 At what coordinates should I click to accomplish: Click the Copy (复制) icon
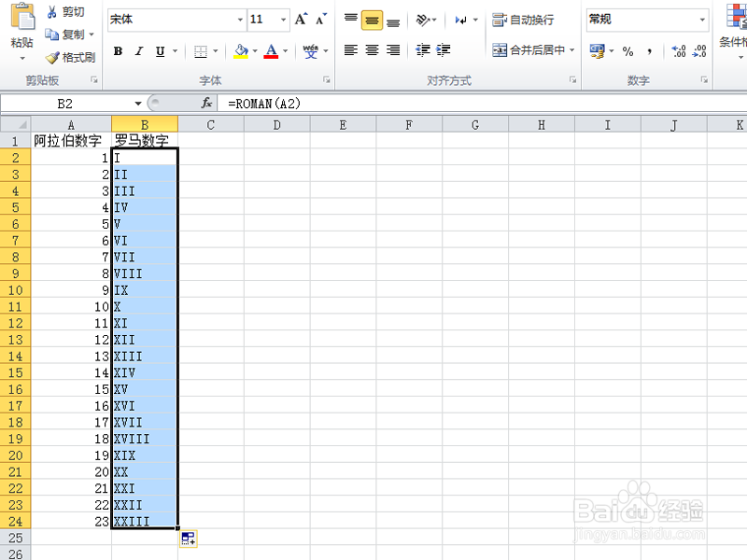pos(51,35)
